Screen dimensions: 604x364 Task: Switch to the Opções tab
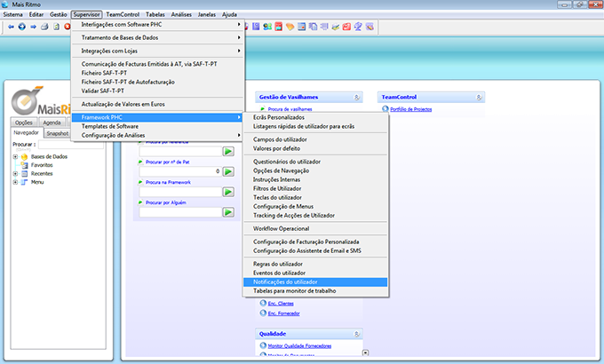point(24,123)
